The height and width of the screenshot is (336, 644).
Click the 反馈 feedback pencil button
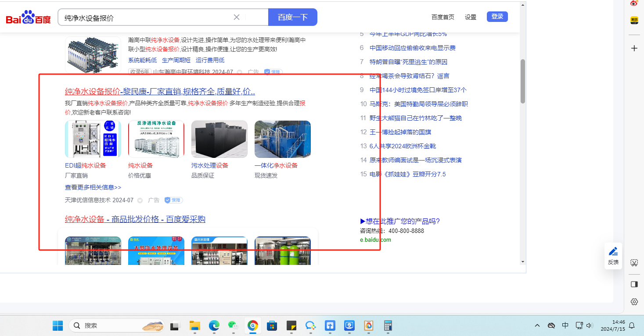[613, 256]
